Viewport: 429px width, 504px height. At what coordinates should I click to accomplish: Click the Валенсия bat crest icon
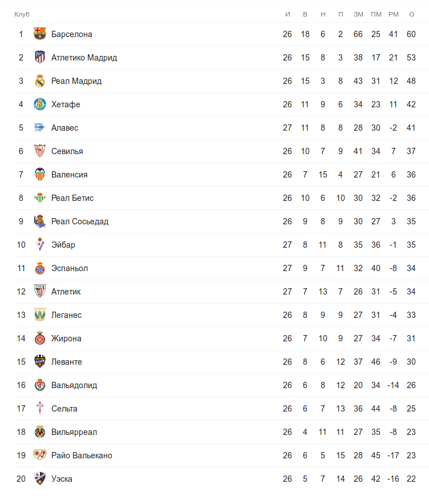pos(39,175)
